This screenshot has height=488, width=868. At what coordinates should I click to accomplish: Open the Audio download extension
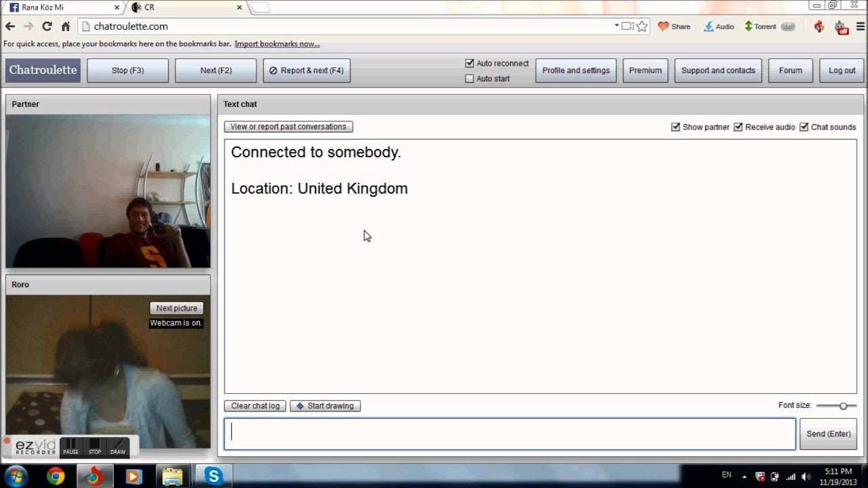[719, 26]
